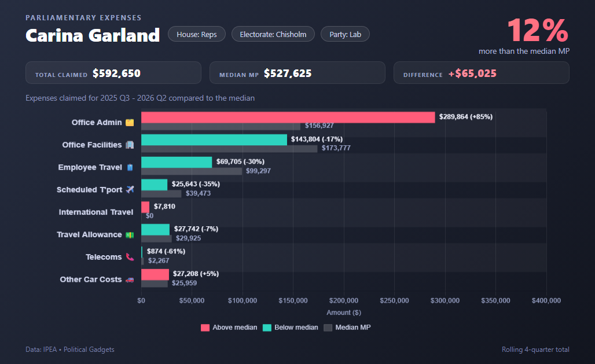Click the Other Car Costs car icon
Viewport: 595px width, 364px height.
coord(130,280)
